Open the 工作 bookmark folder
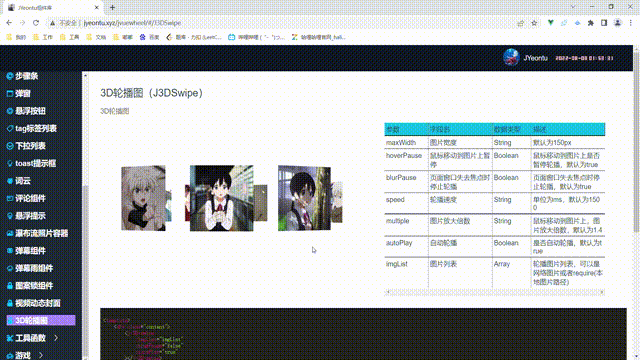Image resolution: width=640 pixels, height=360 pixels. click(43, 37)
